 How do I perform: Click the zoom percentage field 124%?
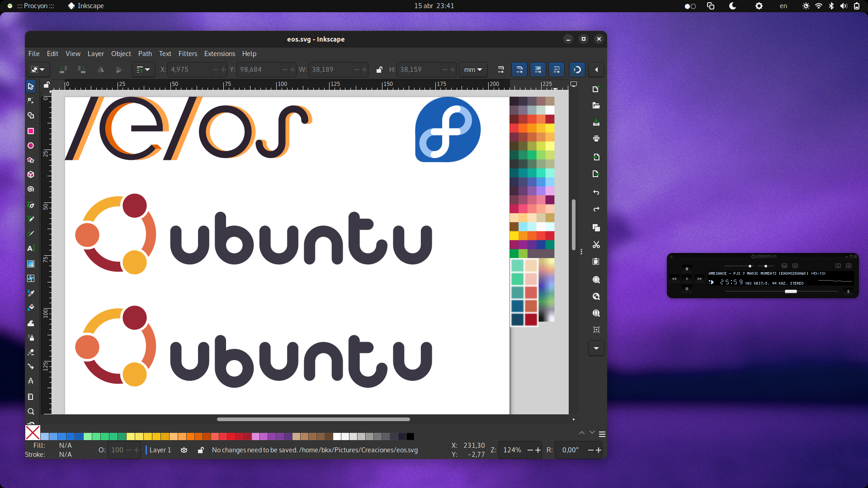[x=512, y=450]
